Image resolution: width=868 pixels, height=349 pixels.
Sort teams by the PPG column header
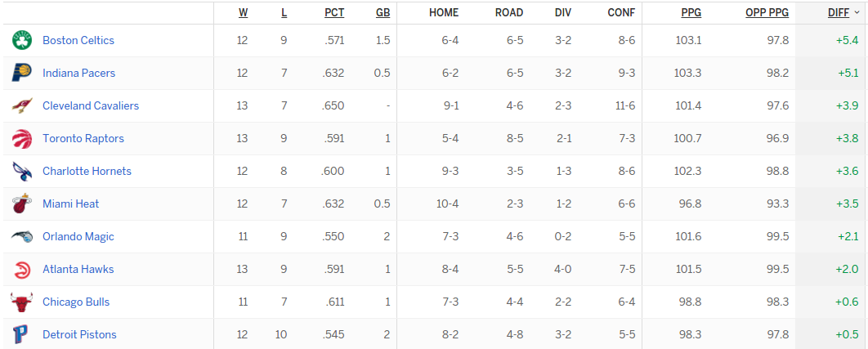click(x=691, y=13)
